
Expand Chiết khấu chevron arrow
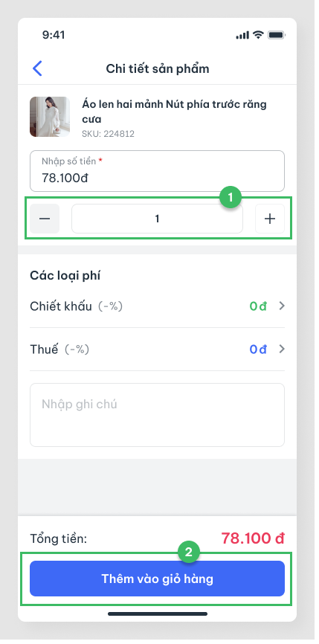tap(282, 306)
